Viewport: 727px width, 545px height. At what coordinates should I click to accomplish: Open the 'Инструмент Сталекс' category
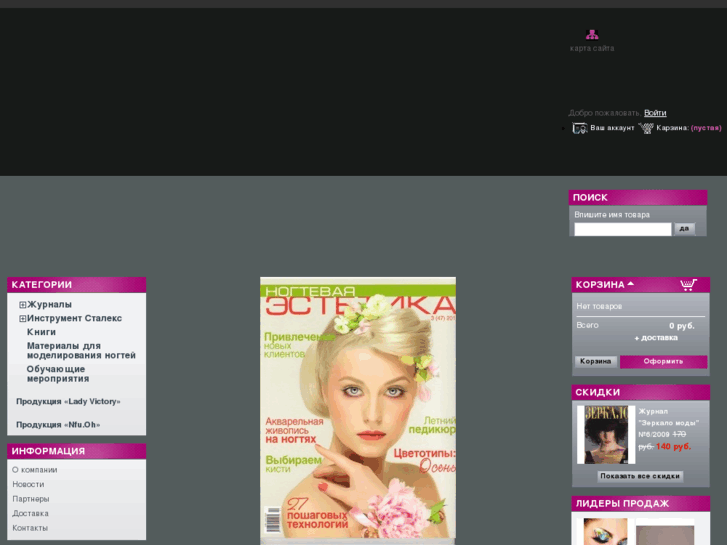point(74,319)
